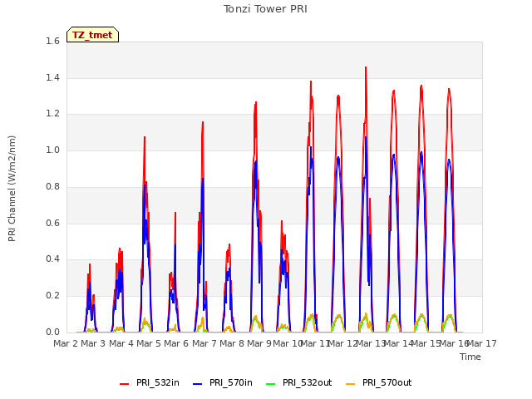Click the Mar 6 x-axis label
The image size is (532, 399).
pyautogui.click(x=176, y=343)
